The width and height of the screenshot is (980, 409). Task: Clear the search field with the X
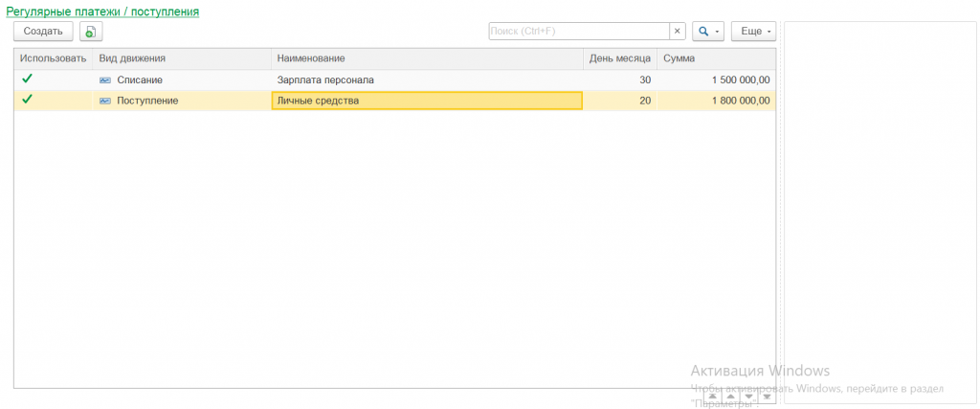(x=678, y=32)
